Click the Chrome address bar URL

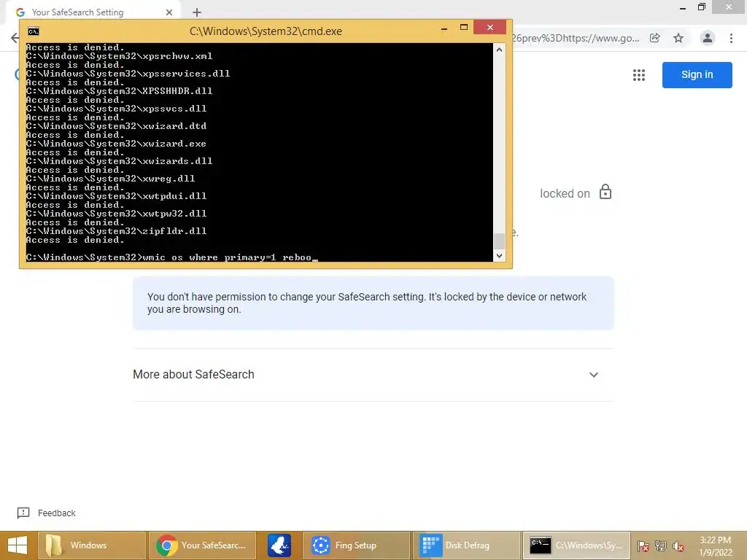576,38
